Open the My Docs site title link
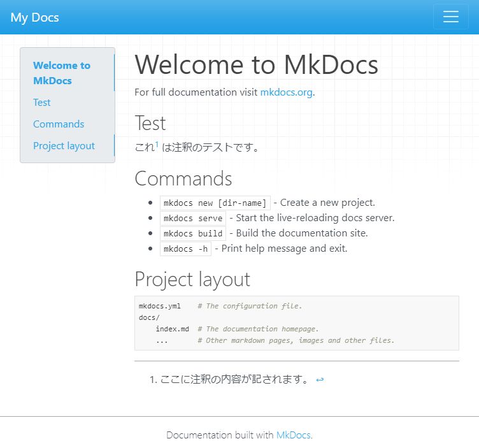Viewport: 479px width, 448px height. (34, 17)
